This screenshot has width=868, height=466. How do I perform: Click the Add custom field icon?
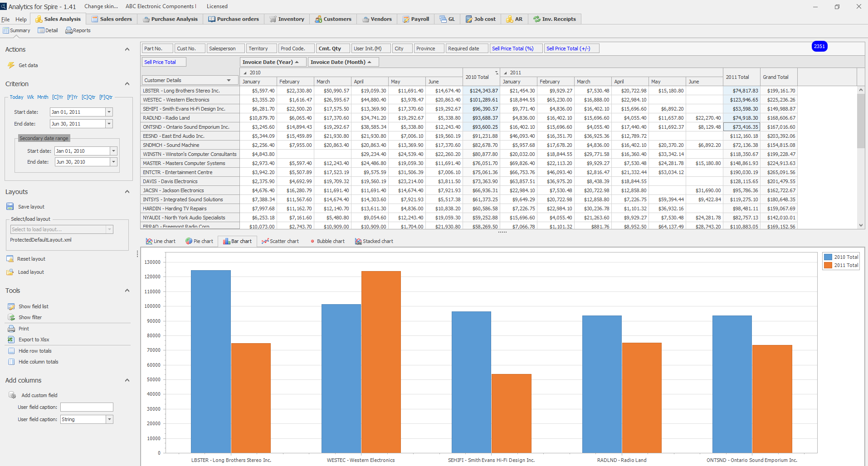click(x=12, y=395)
